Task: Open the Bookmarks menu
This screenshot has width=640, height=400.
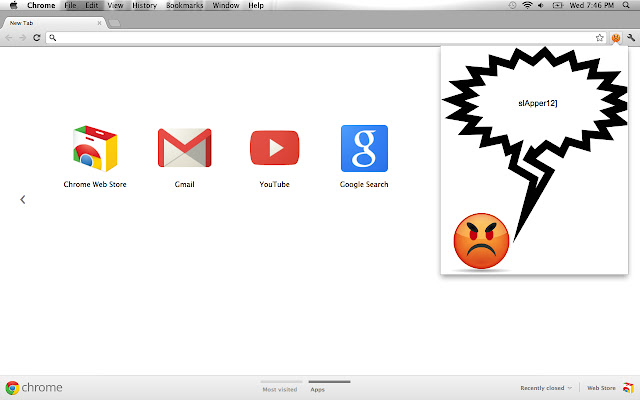Action: 184,5
